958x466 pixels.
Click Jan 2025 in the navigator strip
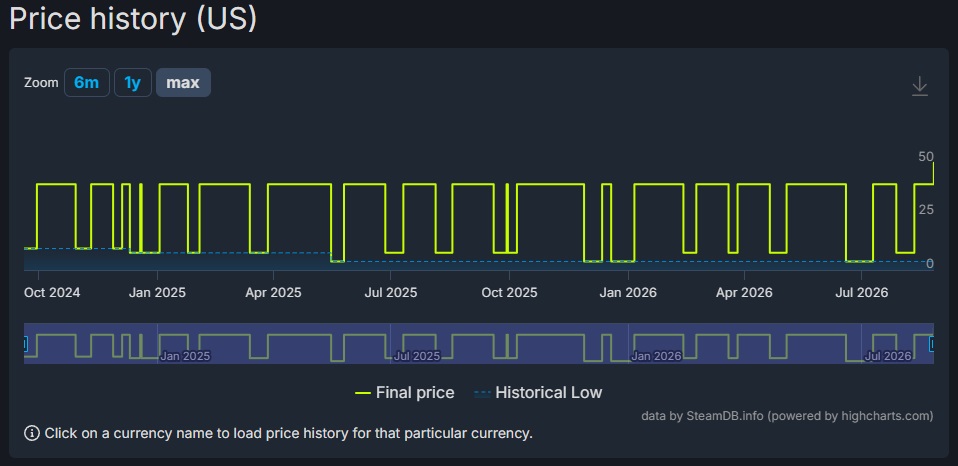(x=185, y=356)
